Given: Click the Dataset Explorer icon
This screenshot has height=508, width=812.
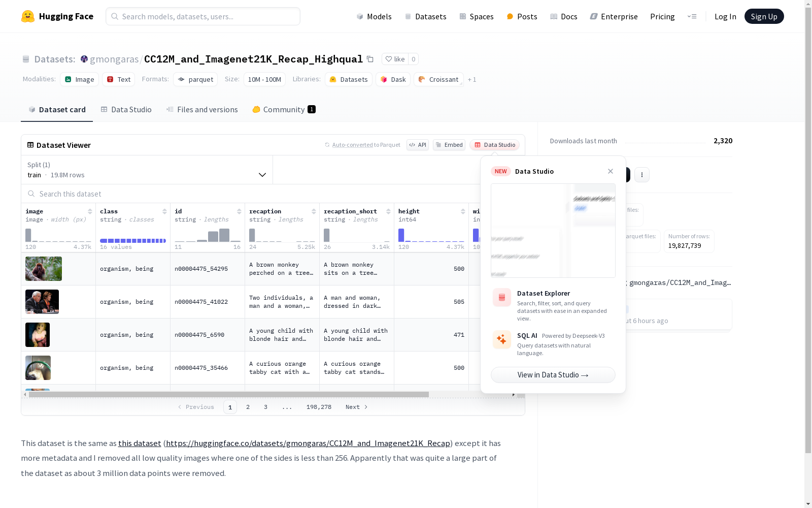Looking at the screenshot, I should pyautogui.click(x=502, y=298).
